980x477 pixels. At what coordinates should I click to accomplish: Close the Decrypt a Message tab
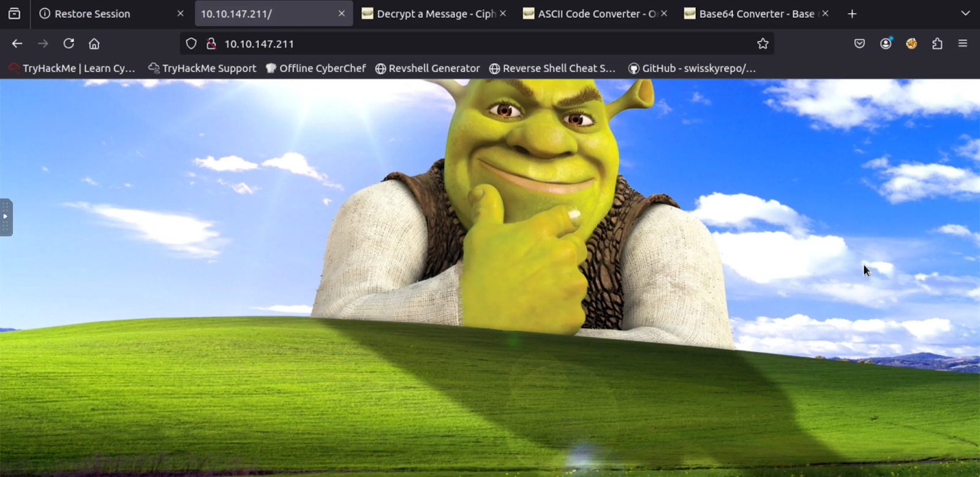point(503,13)
